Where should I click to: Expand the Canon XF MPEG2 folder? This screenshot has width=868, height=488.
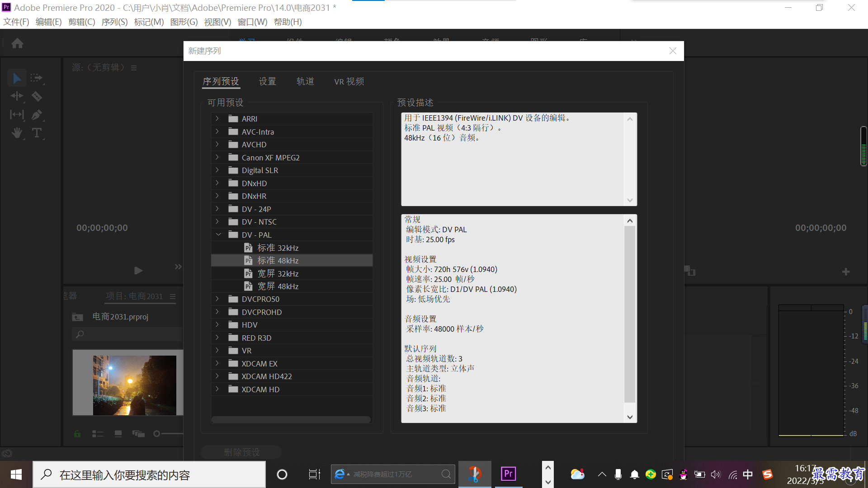(217, 157)
